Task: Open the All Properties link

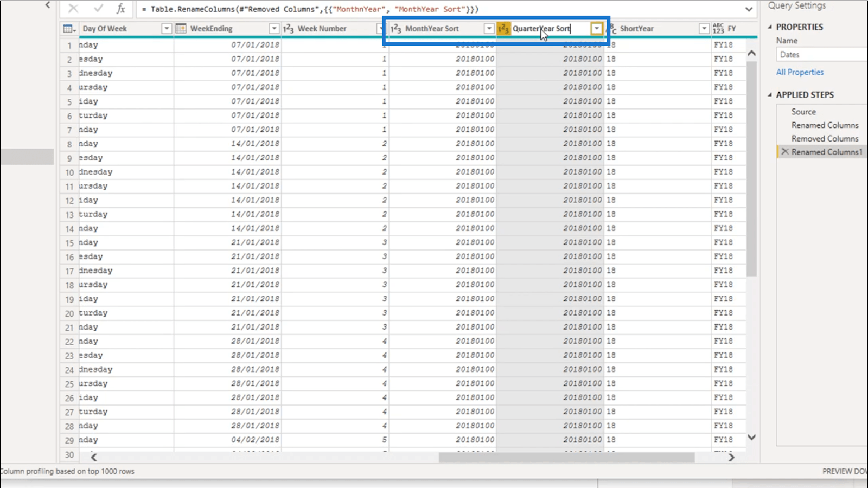Action: (x=800, y=72)
